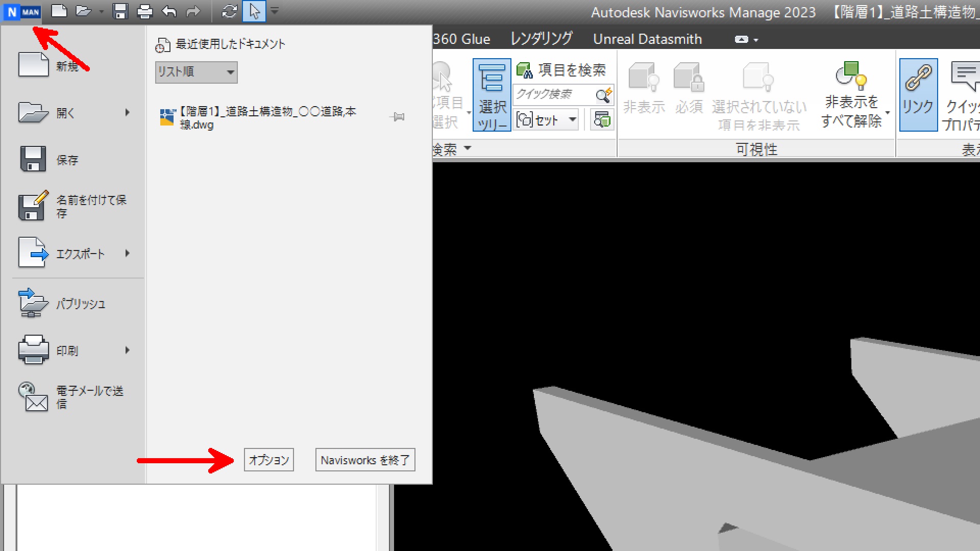Click the オプション button
The height and width of the screenshot is (551, 980).
pyautogui.click(x=269, y=460)
